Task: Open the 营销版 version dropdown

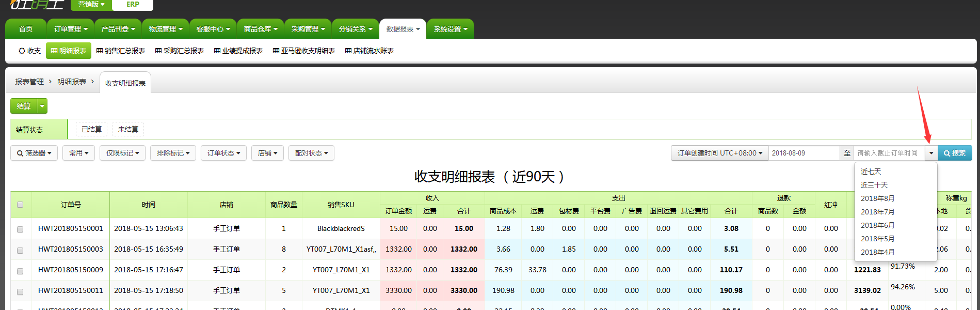Action: (91, 4)
